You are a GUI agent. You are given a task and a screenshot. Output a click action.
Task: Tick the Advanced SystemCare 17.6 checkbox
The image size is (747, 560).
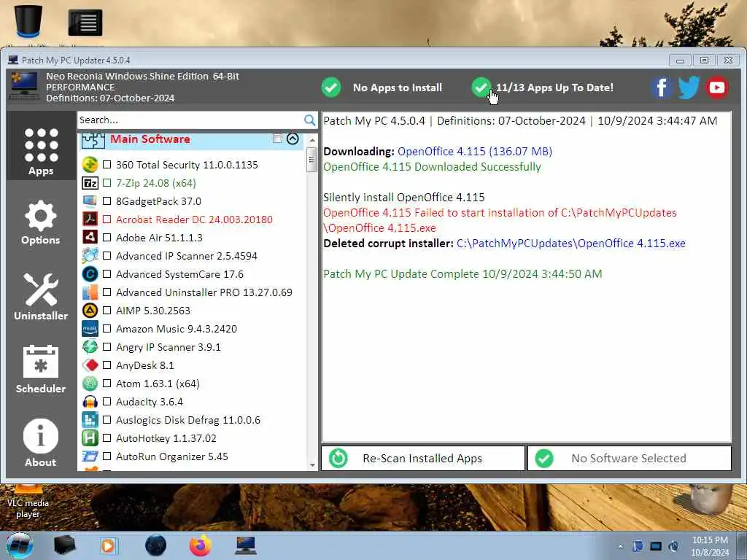107,274
